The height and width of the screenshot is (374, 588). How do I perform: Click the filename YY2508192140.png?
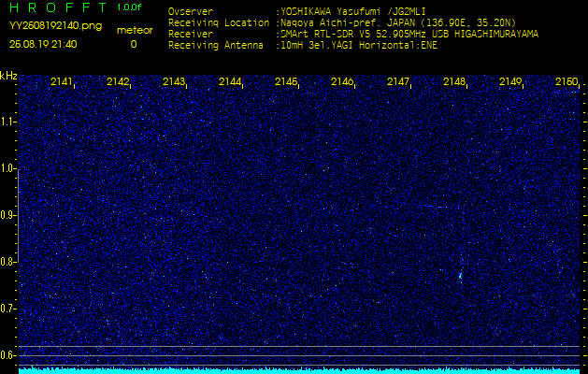click(x=55, y=25)
